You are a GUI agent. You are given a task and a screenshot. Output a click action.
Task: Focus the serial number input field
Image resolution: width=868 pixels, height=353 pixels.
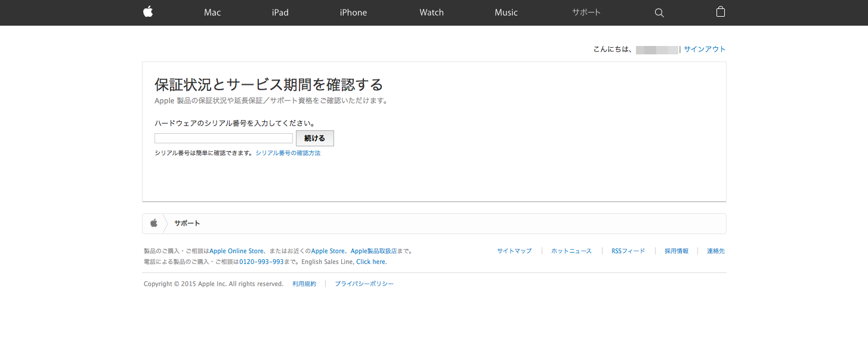(x=224, y=139)
